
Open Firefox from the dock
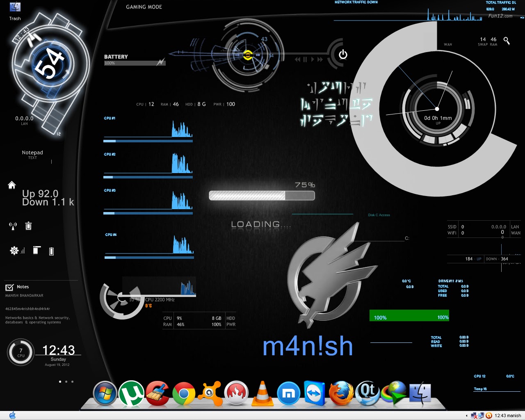pos(341,394)
